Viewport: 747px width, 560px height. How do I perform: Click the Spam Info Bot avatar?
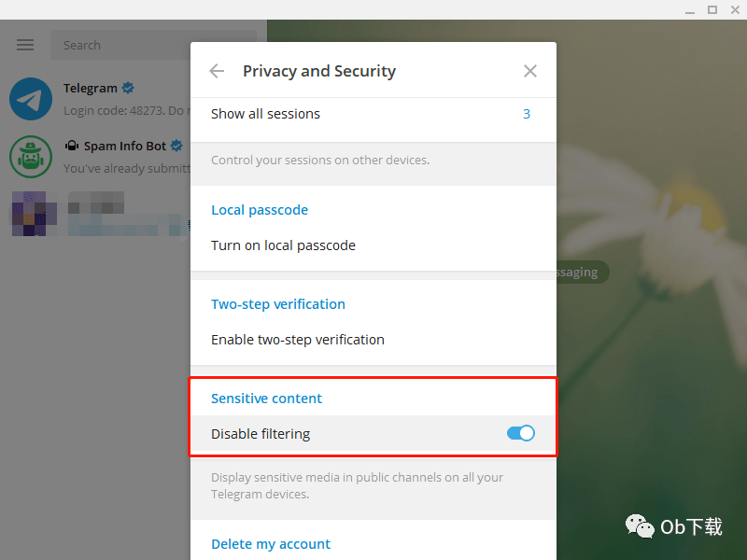pos(31,157)
